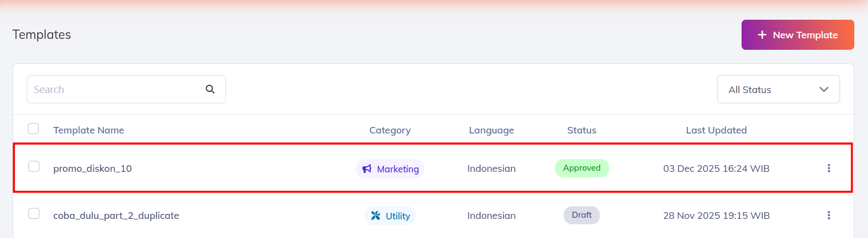This screenshot has height=238, width=868.
Task: Expand the status filter chevron arrow
Action: tap(824, 90)
